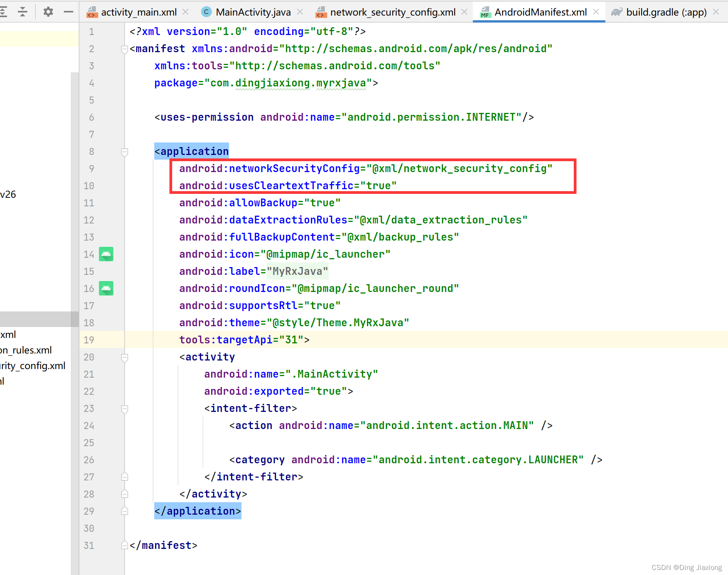
Task: Expand all nodes in project panel
Action: (x=3, y=12)
